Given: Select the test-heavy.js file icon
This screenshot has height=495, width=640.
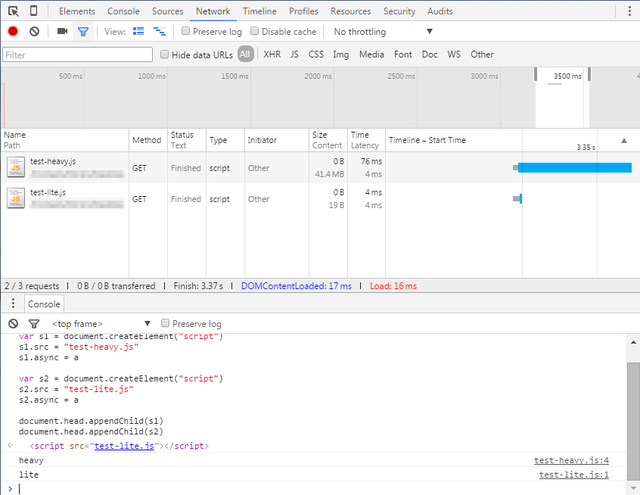Looking at the screenshot, I should coord(16,167).
